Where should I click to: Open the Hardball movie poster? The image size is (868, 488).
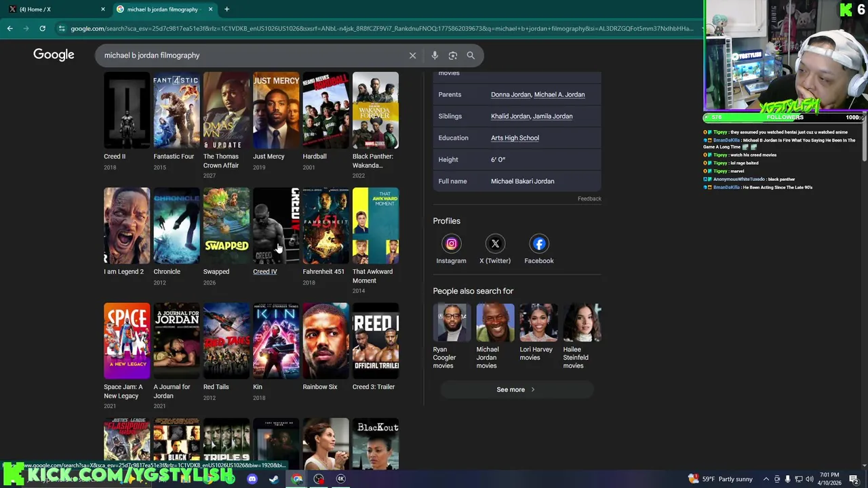[x=325, y=110]
